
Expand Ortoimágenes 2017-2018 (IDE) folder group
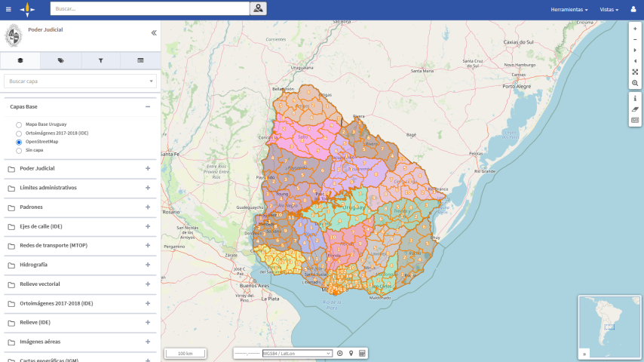point(148,303)
